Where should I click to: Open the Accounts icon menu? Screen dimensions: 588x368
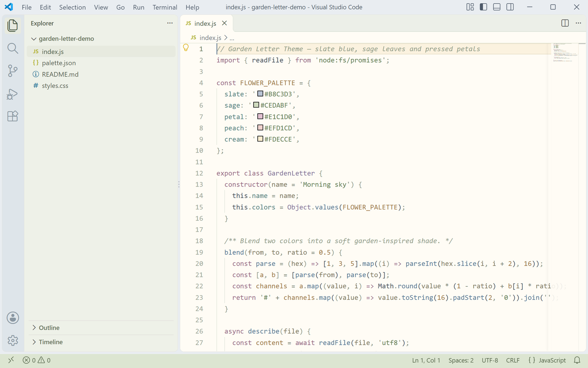click(x=13, y=318)
